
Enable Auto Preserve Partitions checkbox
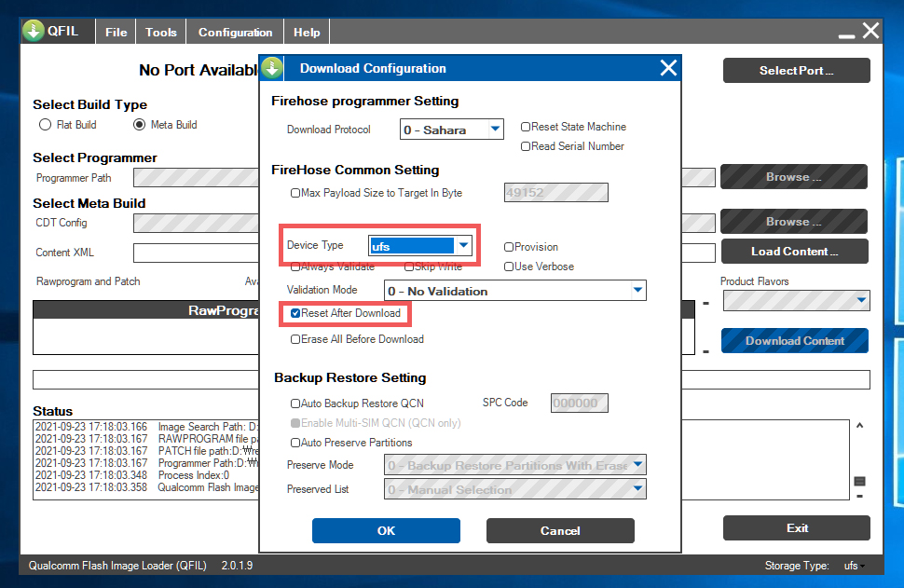[295, 443]
